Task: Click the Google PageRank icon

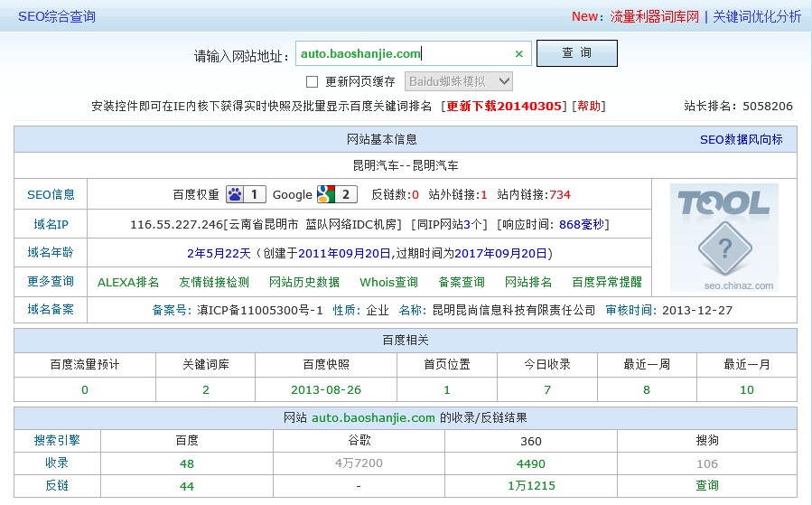Action: [337, 195]
